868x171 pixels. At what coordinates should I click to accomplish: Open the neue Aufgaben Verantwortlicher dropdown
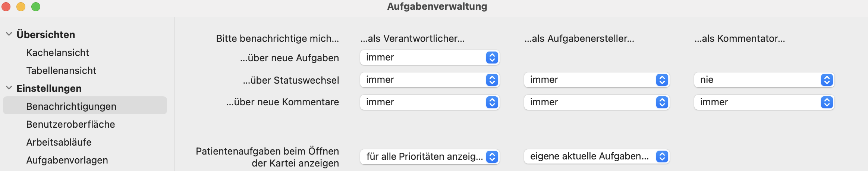(x=430, y=57)
